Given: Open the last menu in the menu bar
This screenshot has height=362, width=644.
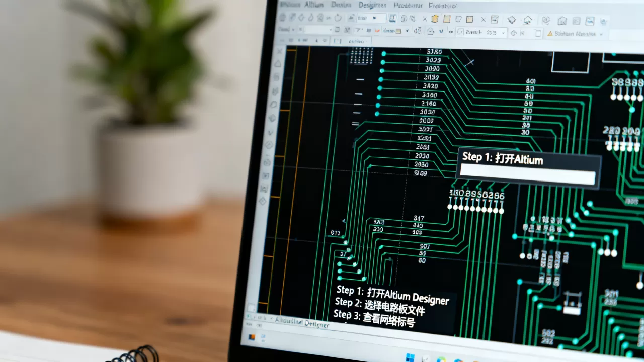Looking at the screenshot, I should [443, 6].
